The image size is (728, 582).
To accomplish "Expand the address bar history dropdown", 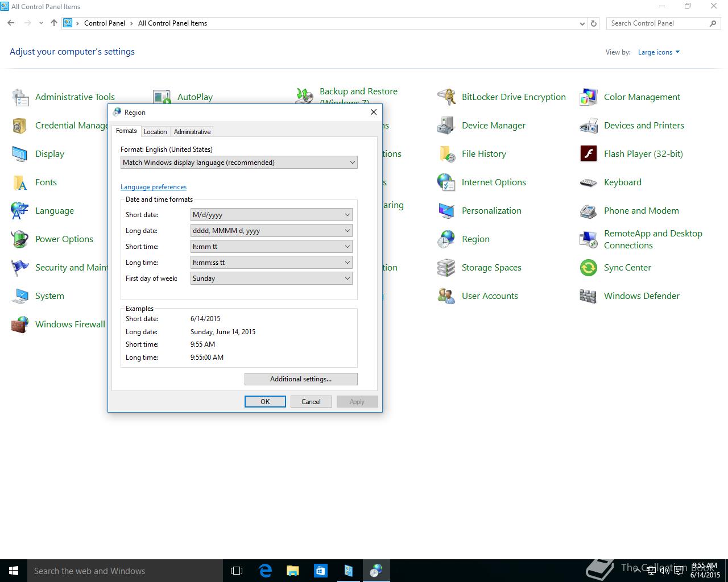I will pyautogui.click(x=582, y=24).
